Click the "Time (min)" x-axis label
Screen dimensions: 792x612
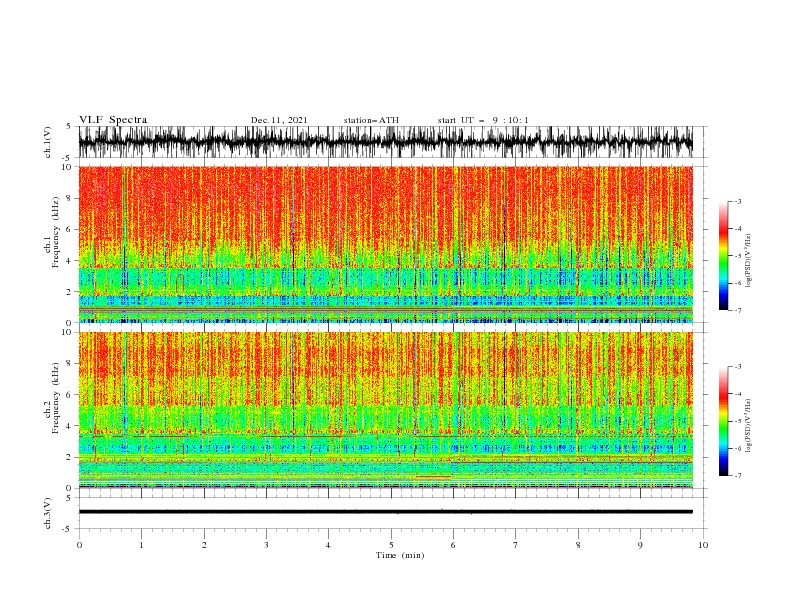[x=400, y=555]
